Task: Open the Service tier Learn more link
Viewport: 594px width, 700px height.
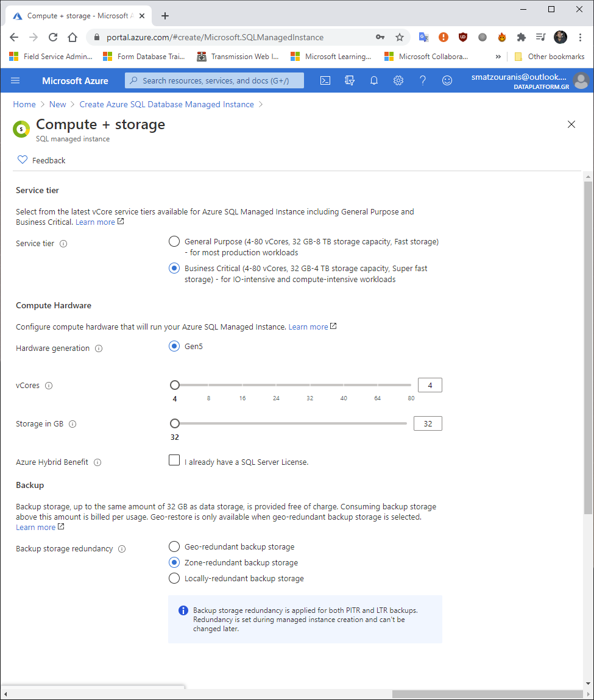Action: coord(96,222)
